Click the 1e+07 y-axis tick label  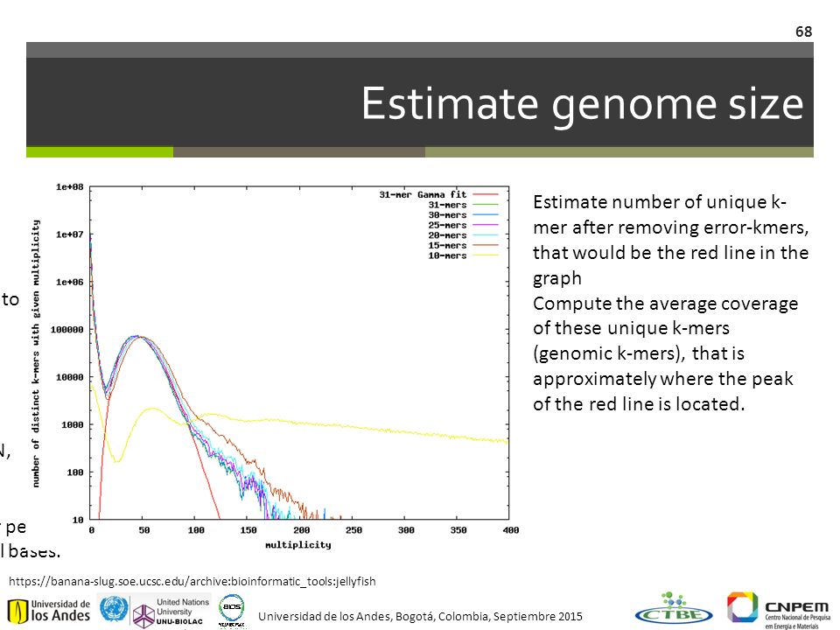[x=70, y=234]
